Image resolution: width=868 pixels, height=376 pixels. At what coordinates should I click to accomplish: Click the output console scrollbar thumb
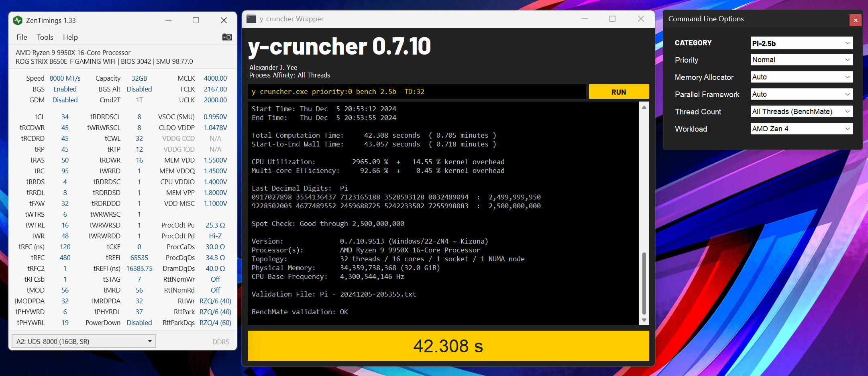point(644,283)
